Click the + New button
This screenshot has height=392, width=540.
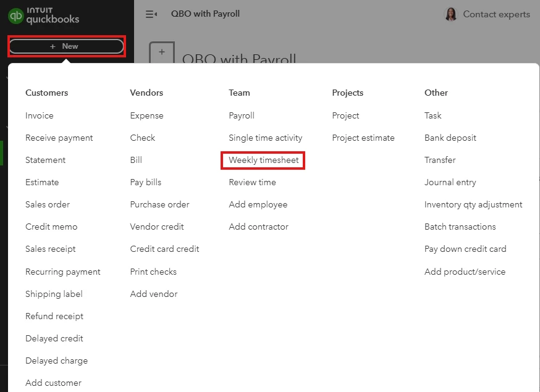click(67, 46)
